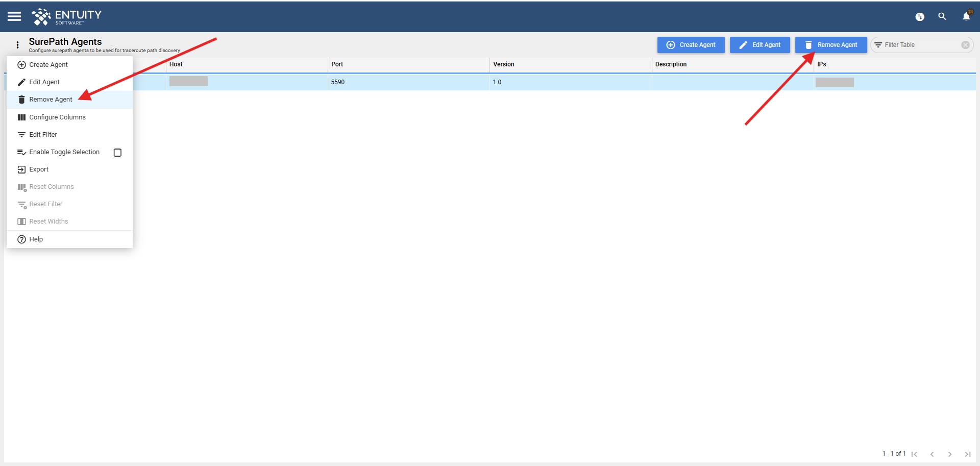
Task: Click the search magnifier icon
Action: (x=942, y=16)
